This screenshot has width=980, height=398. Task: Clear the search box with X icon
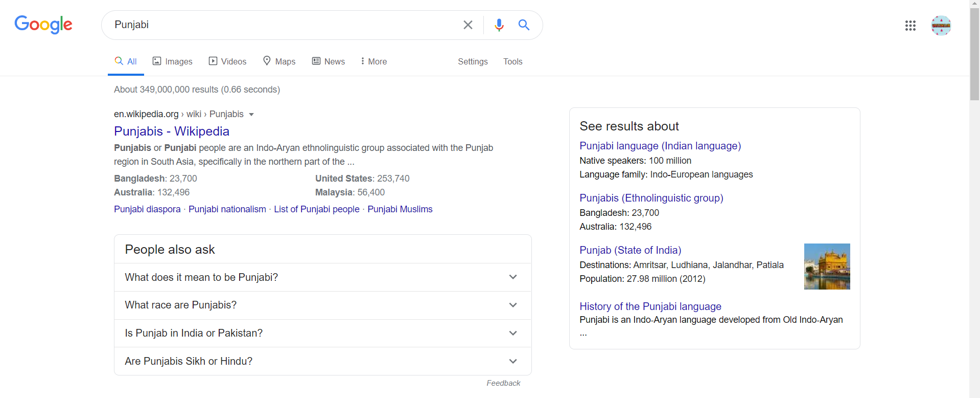point(468,25)
